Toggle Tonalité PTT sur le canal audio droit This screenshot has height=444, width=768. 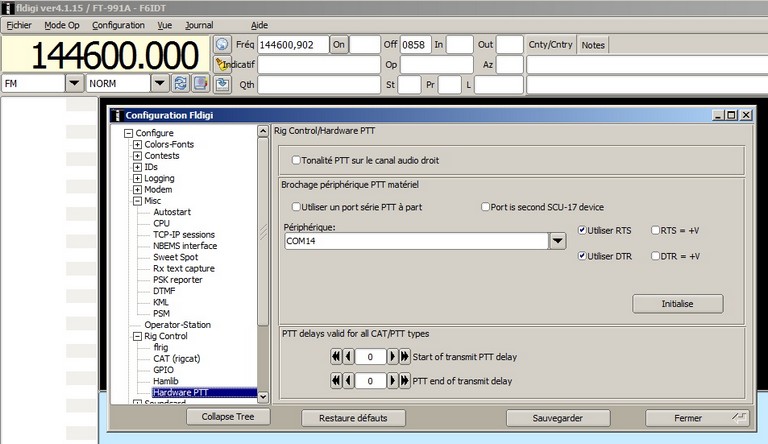tap(296, 160)
